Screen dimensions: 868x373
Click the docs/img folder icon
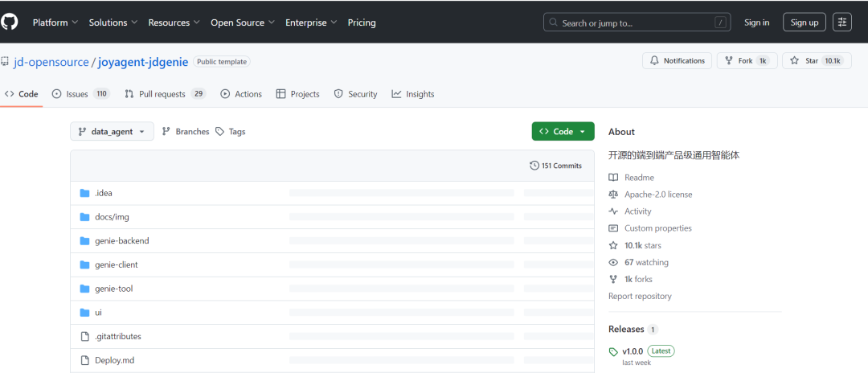[84, 217]
